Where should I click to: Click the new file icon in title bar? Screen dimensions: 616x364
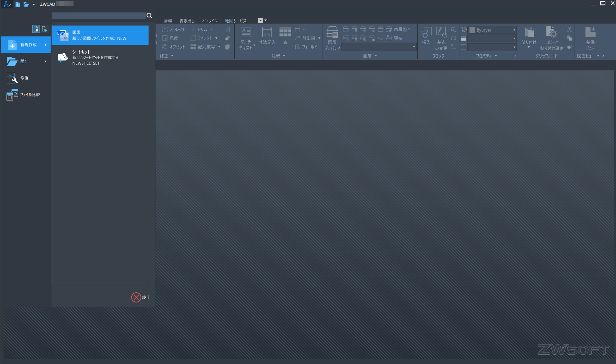tap(17, 4)
